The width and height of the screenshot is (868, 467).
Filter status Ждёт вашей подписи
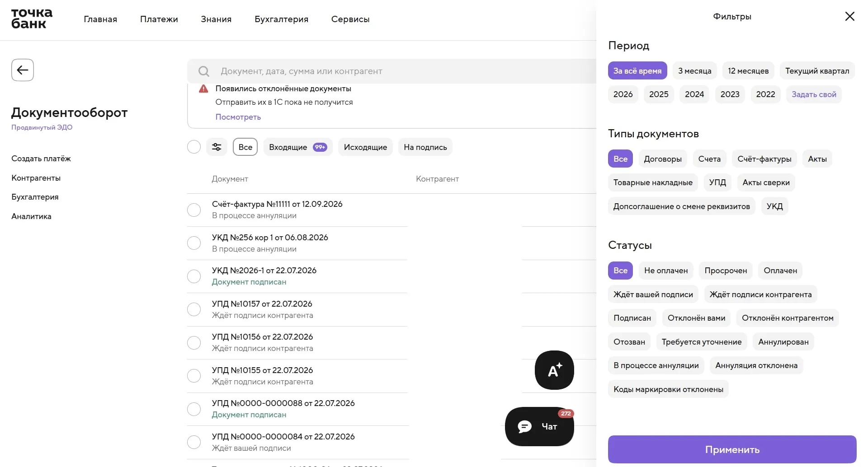[653, 294]
